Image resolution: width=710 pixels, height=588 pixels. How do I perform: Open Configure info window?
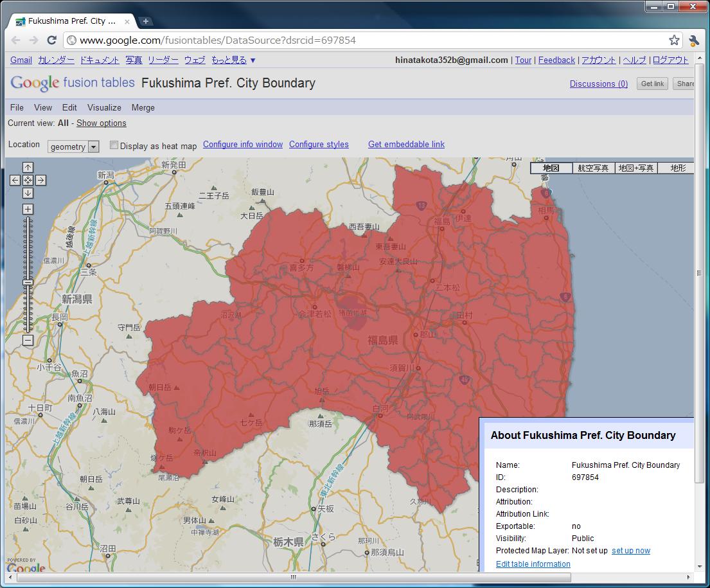(x=243, y=144)
